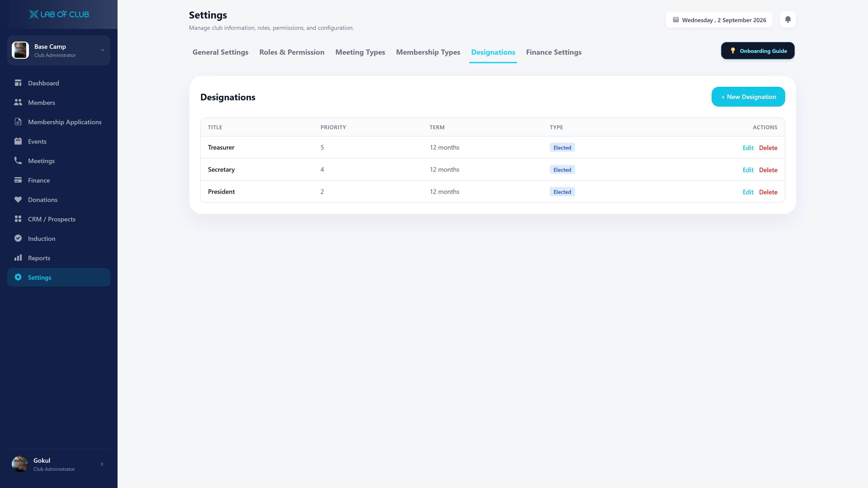The height and width of the screenshot is (488, 868).
Task: Open Induction section
Action: (x=59, y=238)
